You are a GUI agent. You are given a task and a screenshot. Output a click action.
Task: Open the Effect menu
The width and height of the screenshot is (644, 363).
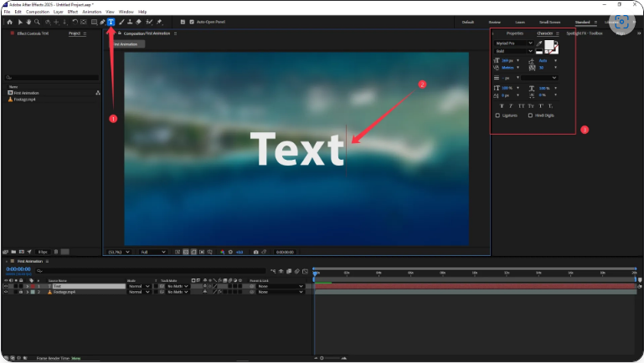[x=73, y=12]
